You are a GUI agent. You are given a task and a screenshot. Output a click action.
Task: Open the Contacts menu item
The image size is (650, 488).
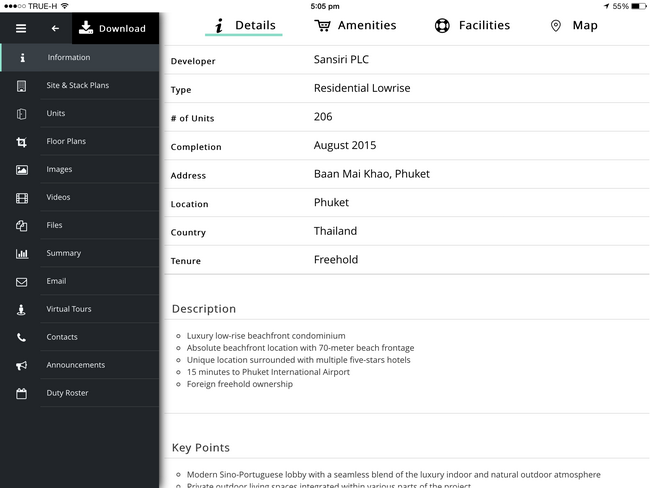click(80, 337)
